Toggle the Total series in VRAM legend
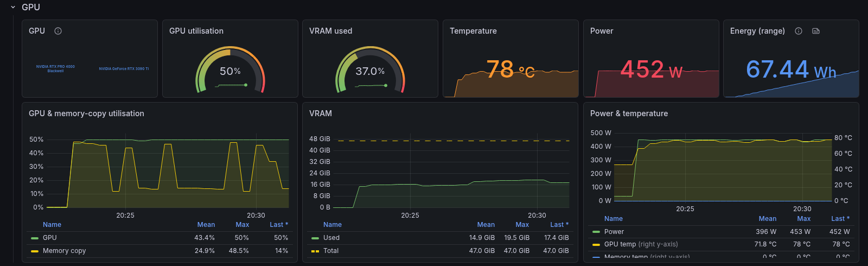Viewport: 868px width, 266px height. coord(331,251)
